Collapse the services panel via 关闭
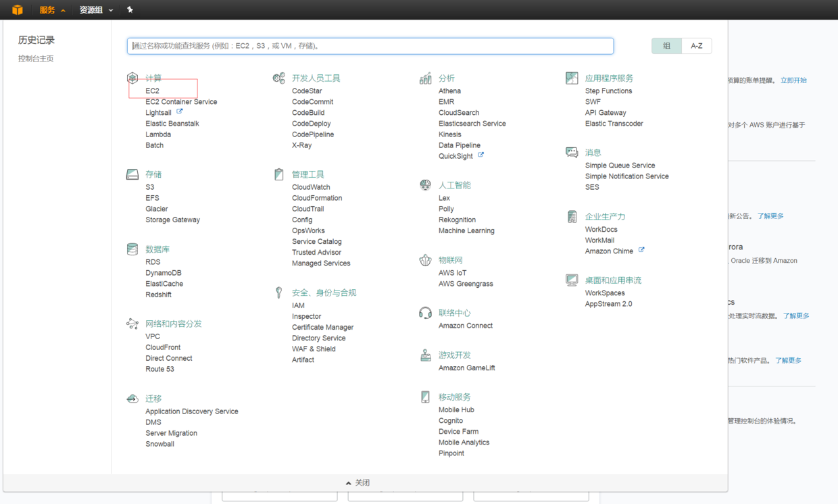The height and width of the screenshot is (504, 838). pos(358,482)
